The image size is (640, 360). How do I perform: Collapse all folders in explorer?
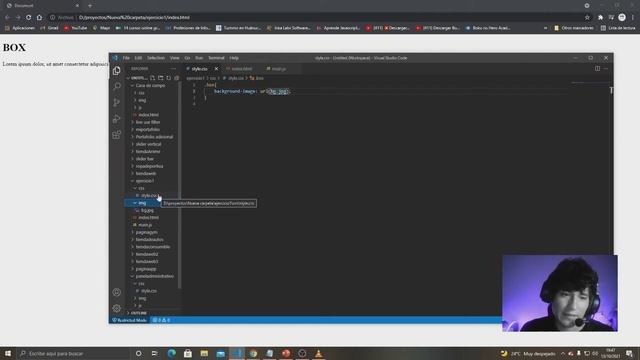tap(177, 78)
